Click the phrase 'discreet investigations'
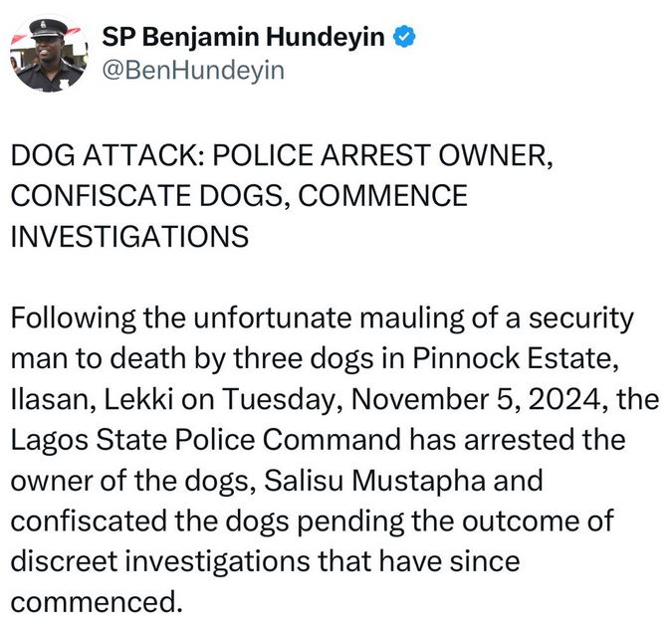Screen dimensions: 672x626 184,561
